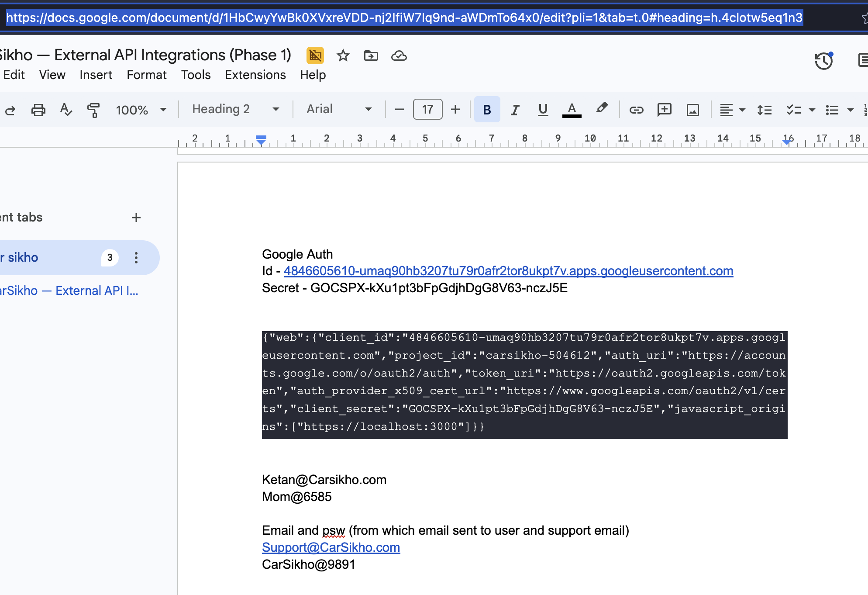
Task: Open the Arial font dropdown
Action: 339,109
